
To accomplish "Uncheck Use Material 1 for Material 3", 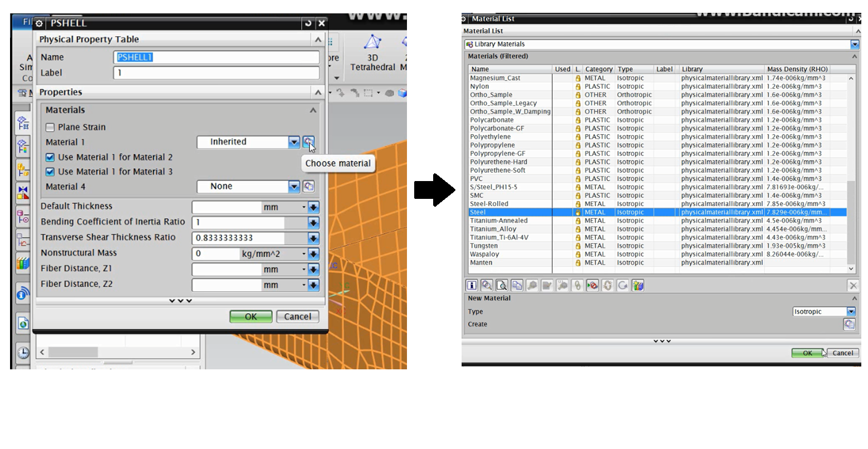I will (x=50, y=172).
